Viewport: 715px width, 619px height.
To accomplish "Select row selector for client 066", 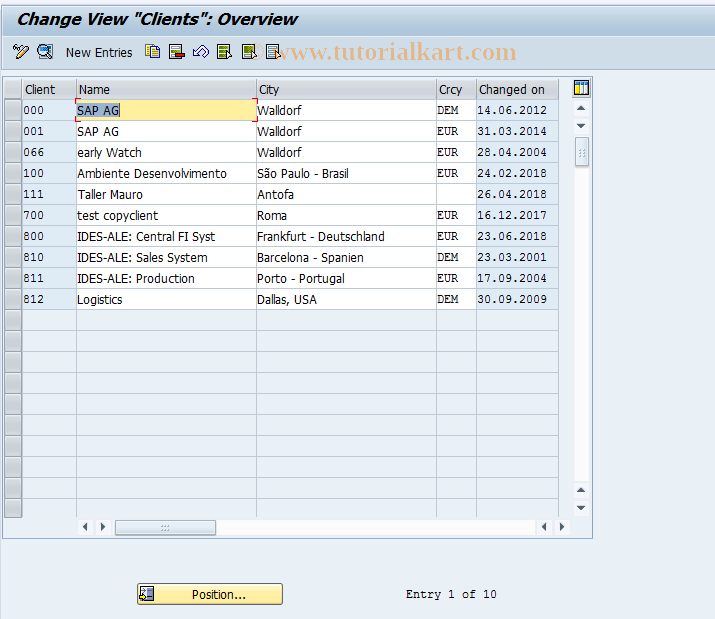I will (x=13, y=152).
